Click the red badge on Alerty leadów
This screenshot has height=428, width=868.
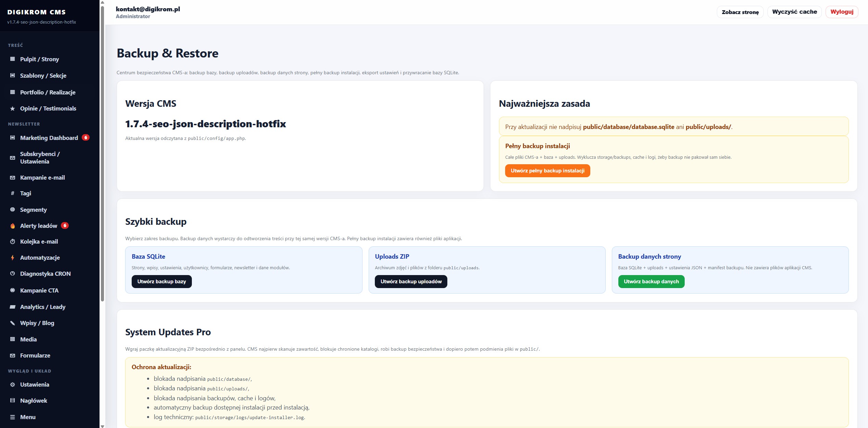click(65, 225)
